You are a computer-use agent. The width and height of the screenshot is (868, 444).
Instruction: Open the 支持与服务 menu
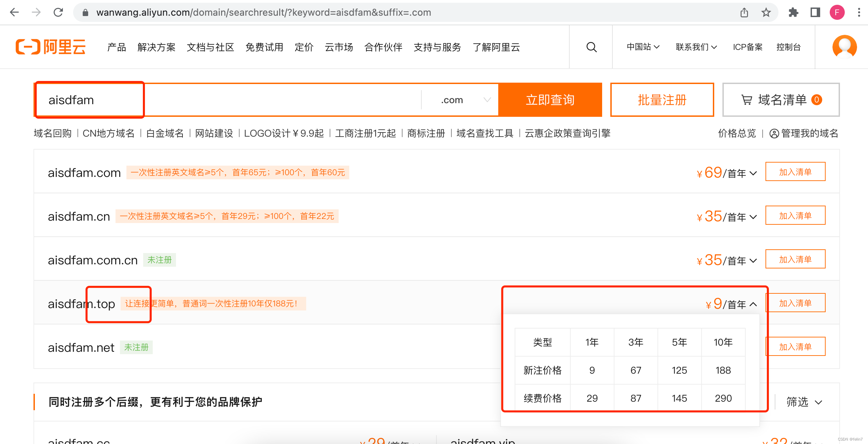[x=437, y=47]
